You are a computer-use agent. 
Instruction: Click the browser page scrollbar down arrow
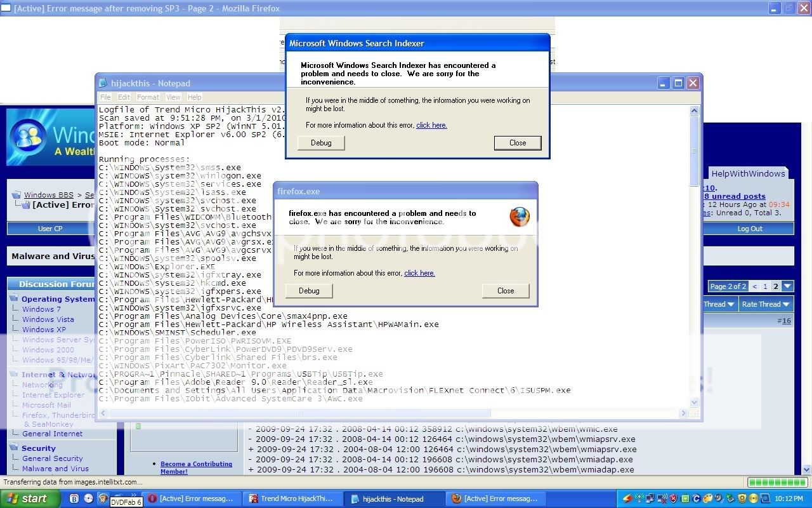(x=807, y=470)
